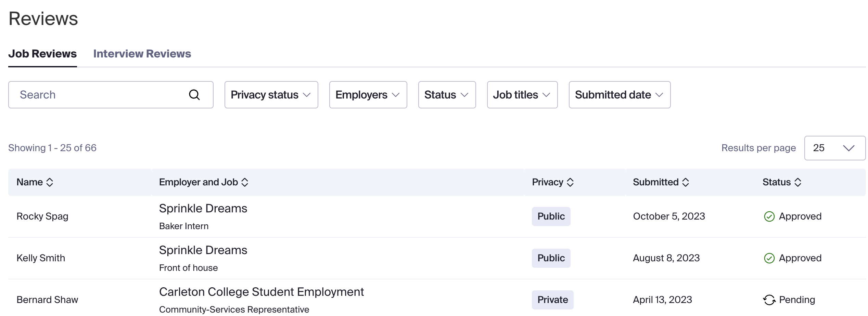Click Approved checkmark icon for Rocky Spag

pyautogui.click(x=769, y=216)
